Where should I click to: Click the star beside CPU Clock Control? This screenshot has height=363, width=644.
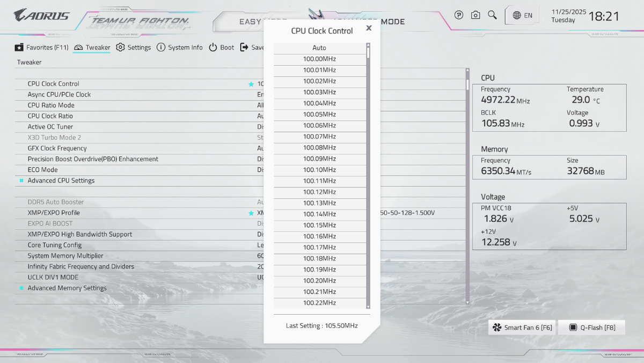coord(251,84)
